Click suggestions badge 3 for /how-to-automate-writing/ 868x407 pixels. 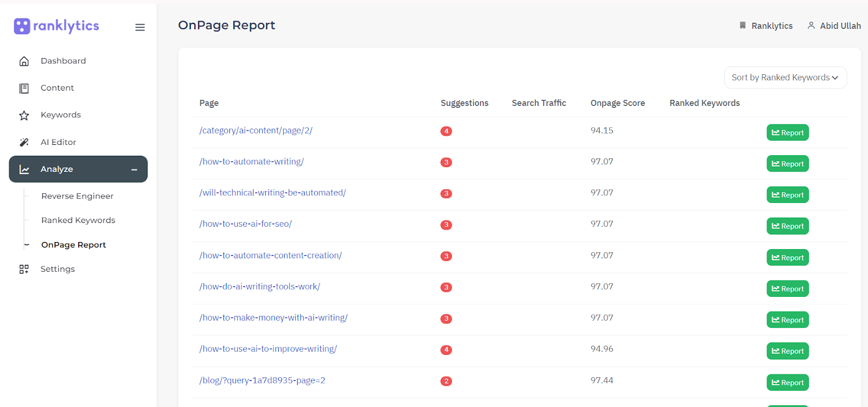point(446,162)
